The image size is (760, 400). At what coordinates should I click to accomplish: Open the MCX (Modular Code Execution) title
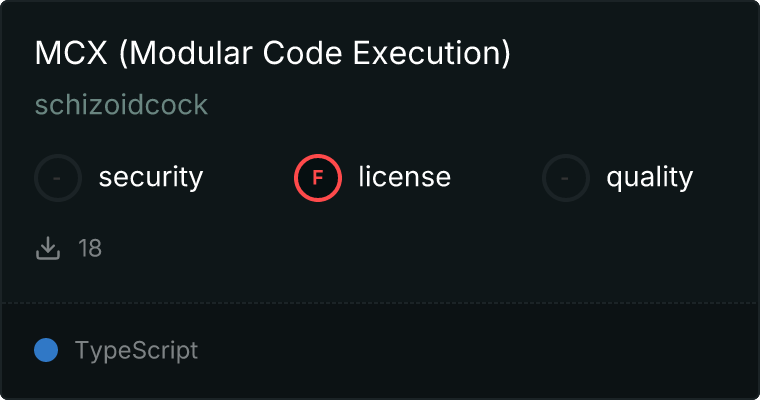click(272, 54)
